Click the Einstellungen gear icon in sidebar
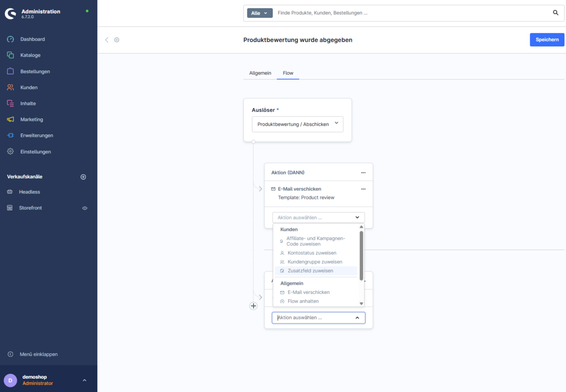The image size is (566, 392). (10, 152)
